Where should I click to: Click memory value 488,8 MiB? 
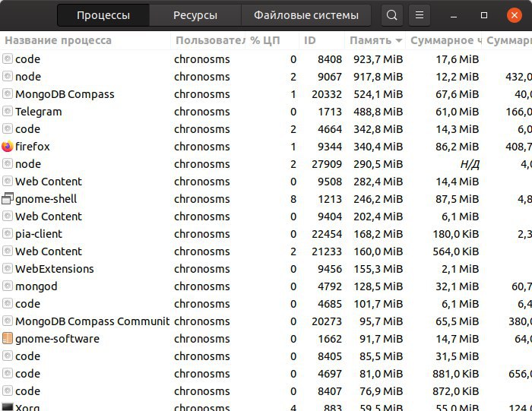click(378, 112)
